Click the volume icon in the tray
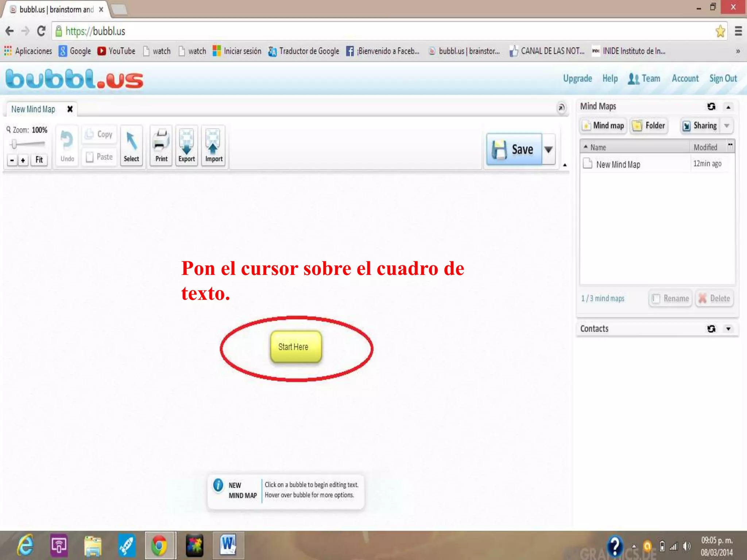 coord(687,546)
